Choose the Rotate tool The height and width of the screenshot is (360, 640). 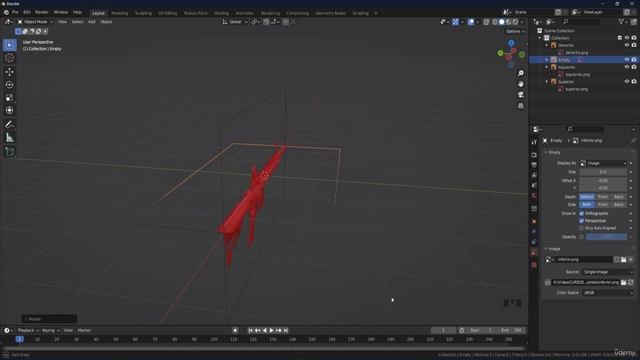(x=10, y=85)
